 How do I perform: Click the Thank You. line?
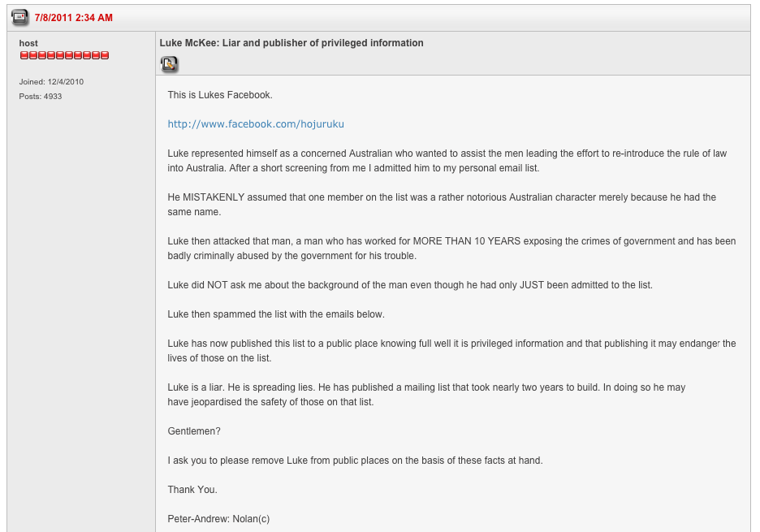click(x=192, y=490)
